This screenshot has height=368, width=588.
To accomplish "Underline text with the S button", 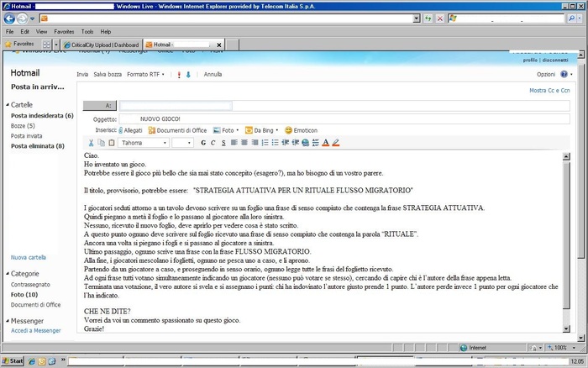I will tap(223, 143).
